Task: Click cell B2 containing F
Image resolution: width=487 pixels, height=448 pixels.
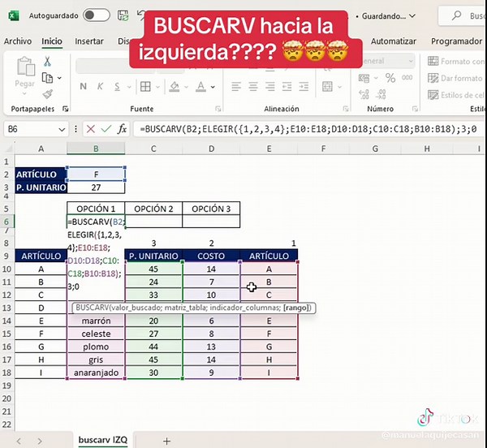Action: (96, 174)
